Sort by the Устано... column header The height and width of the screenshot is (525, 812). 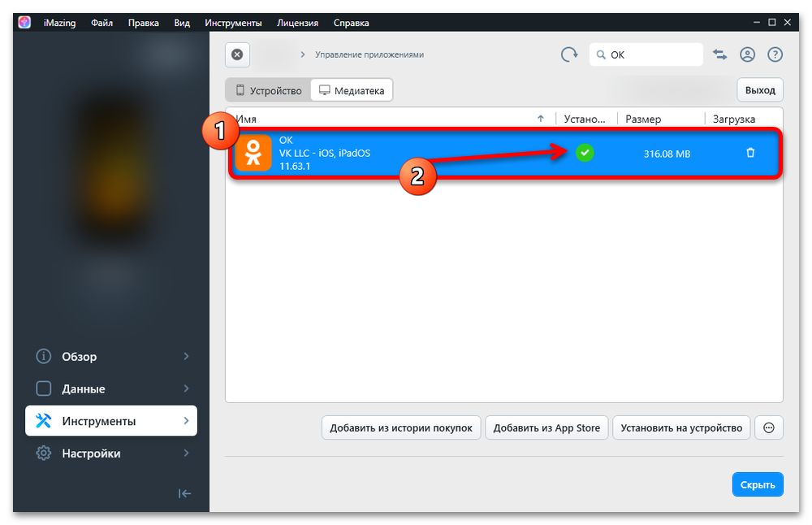click(585, 119)
